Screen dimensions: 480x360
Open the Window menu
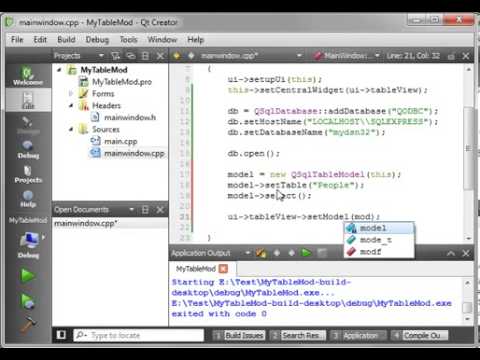162,40
